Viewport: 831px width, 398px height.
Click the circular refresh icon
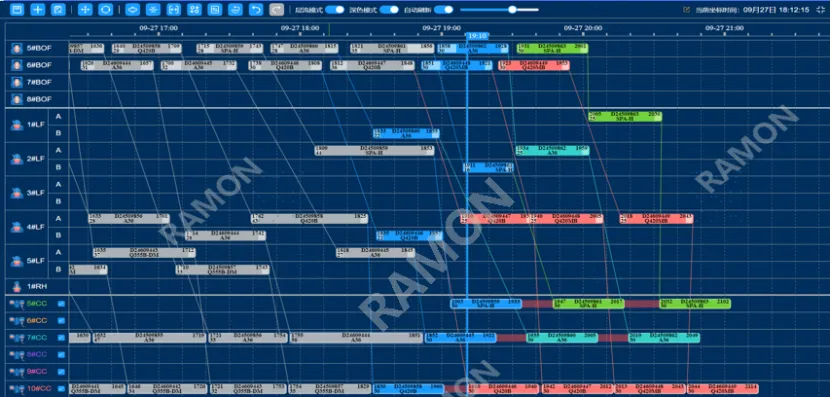click(x=105, y=10)
